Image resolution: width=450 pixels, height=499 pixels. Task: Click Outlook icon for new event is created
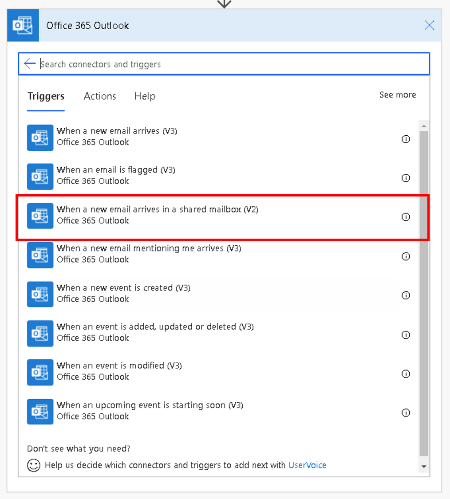coord(40,294)
